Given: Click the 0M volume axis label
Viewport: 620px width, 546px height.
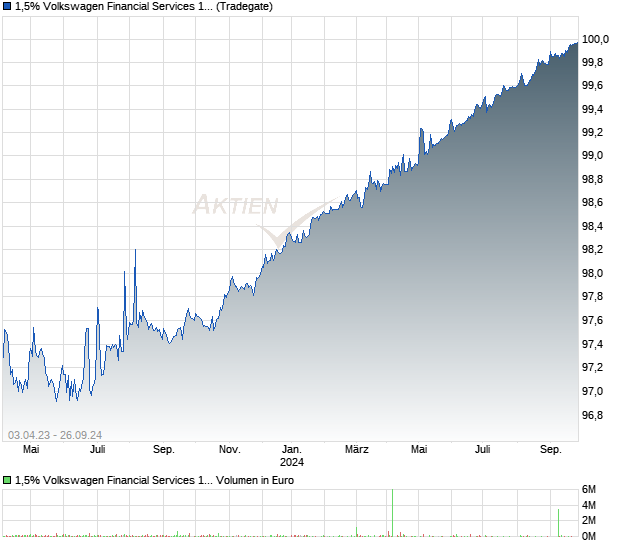Looking at the screenshot, I should (592, 535).
